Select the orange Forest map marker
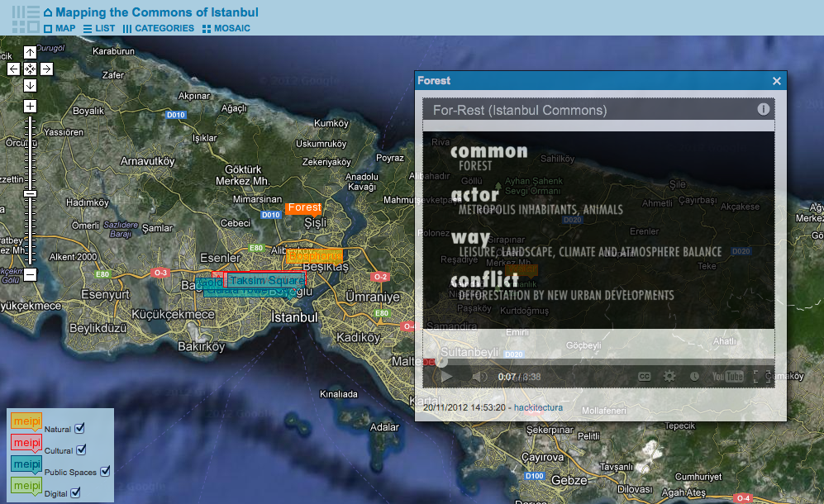824x504 pixels. pyautogui.click(x=304, y=208)
